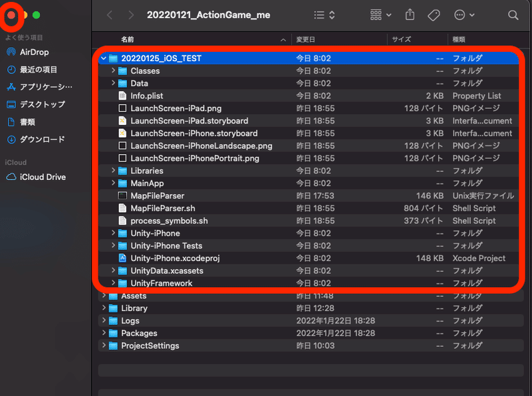Select the MainApp folder name

[x=147, y=183]
